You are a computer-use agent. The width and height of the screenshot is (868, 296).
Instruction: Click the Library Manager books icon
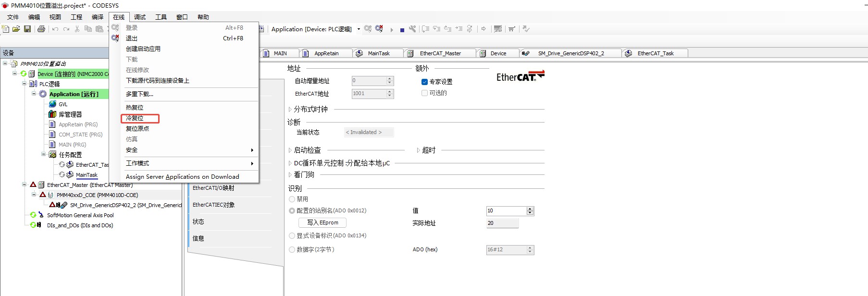coord(52,114)
